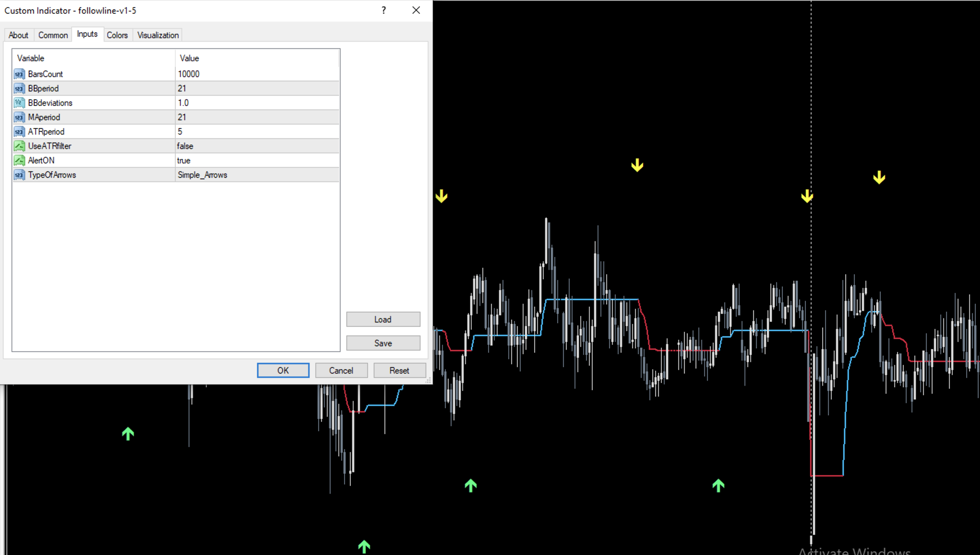Click the dialog help question mark icon
The width and height of the screenshot is (980, 555).
pyautogui.click(x=383, y=10)
